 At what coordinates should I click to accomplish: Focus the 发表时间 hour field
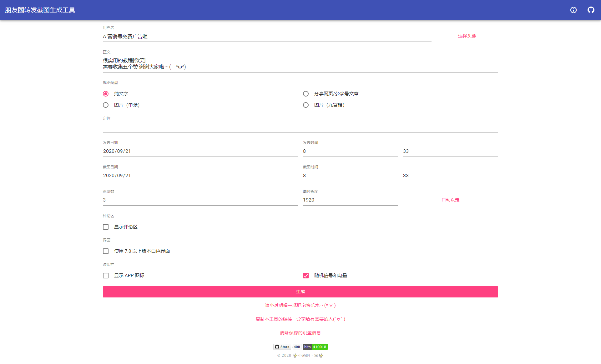pyautogui.click(x=351, y=151)
